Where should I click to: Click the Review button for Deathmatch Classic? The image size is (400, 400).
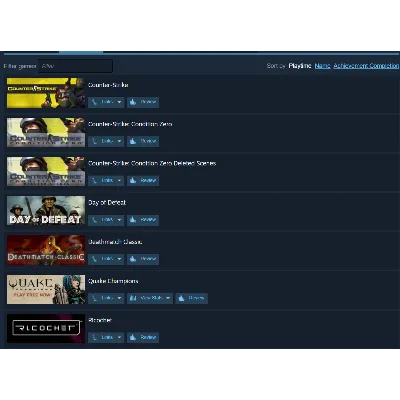point(143,259)
